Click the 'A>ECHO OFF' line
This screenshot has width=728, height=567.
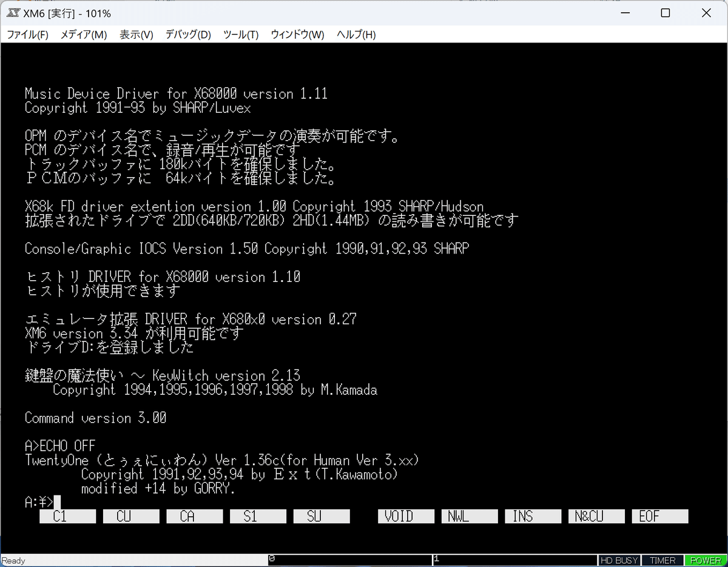[x=60, y=446]
